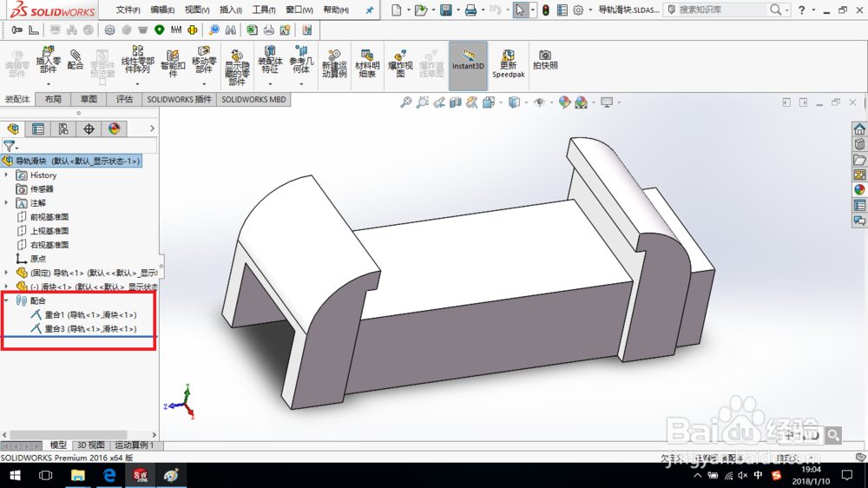
Task: Open the Options gear icon
Action: tap(578, 10)
